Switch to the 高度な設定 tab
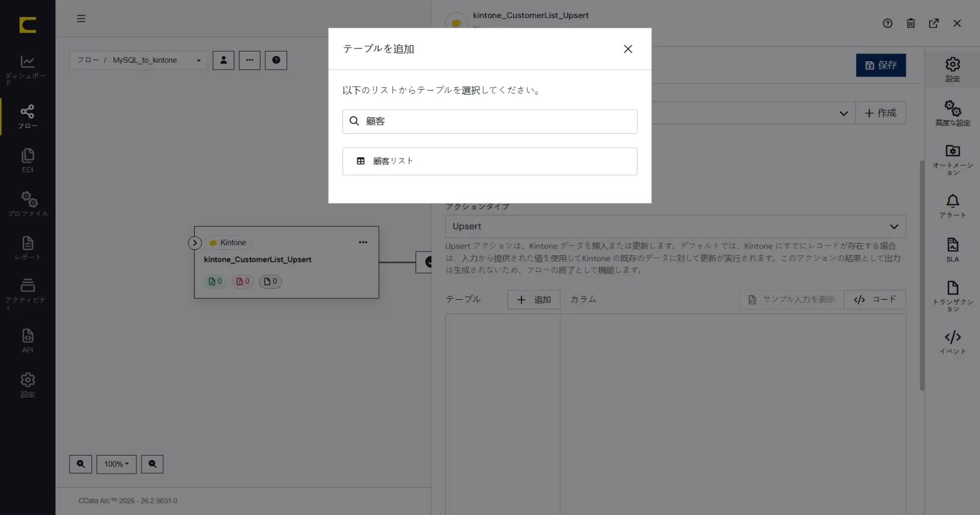The height and width of the screenshot is (515, 980). point(953,113)
